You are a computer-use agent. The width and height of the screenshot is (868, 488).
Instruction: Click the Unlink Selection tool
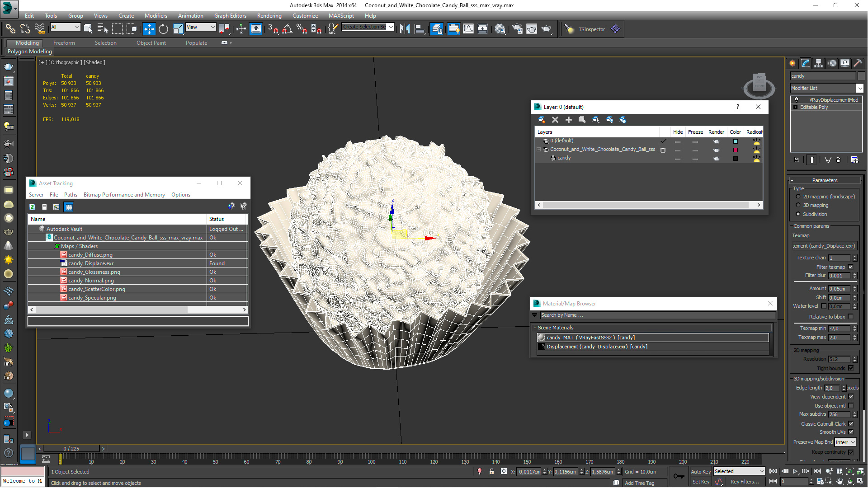click(x=25, y=29)
